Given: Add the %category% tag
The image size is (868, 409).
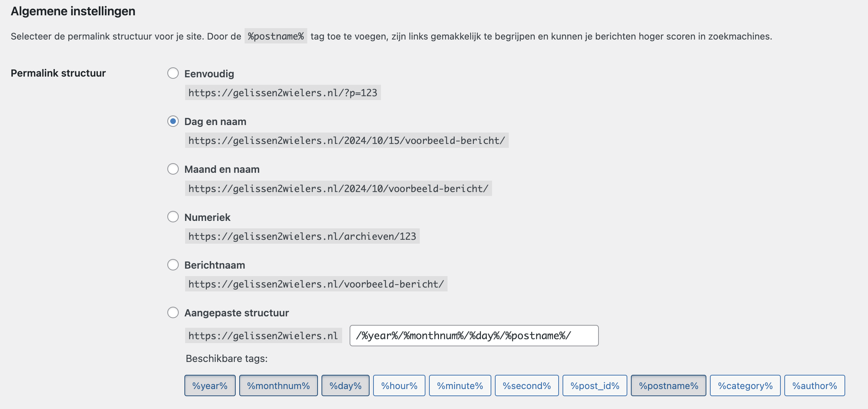Looking at the screenshot, I should point(745,385).
